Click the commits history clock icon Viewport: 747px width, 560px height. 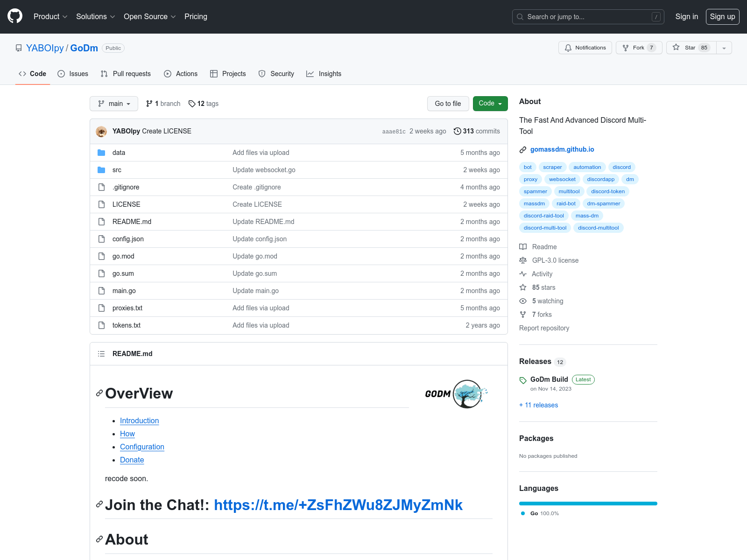tap(458, 131)
